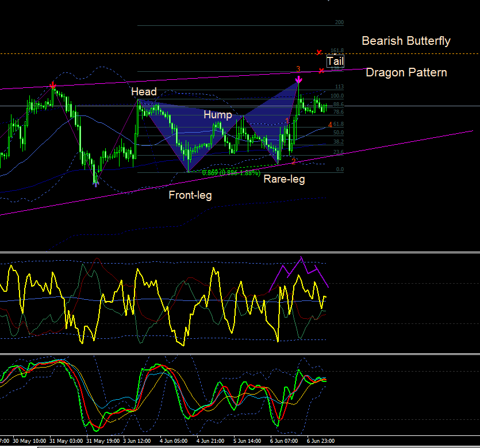Click the 6 Jun 23:00 time label
This screenshot has width=480, height=448.
tap(321, 441)
